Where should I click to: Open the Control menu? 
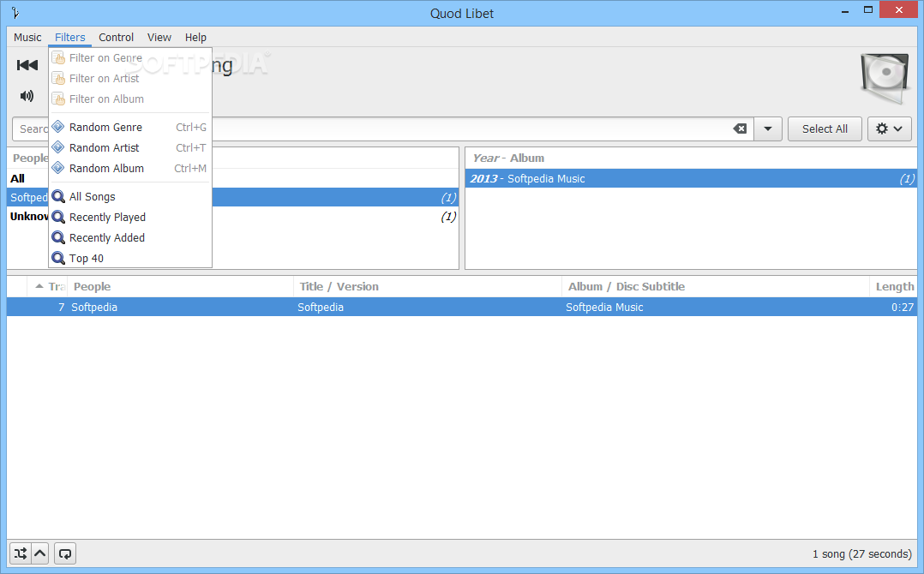point(116,37)
